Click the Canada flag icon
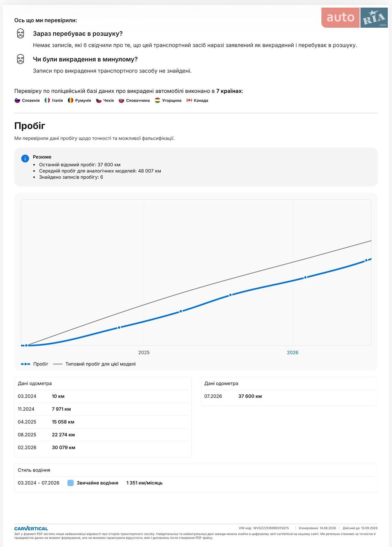Screen dimensions: 392x547 coord(189,100)
